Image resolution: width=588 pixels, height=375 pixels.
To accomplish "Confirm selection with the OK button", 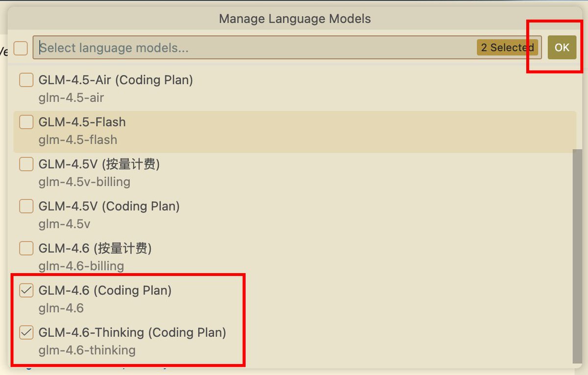I will [562, 47].
